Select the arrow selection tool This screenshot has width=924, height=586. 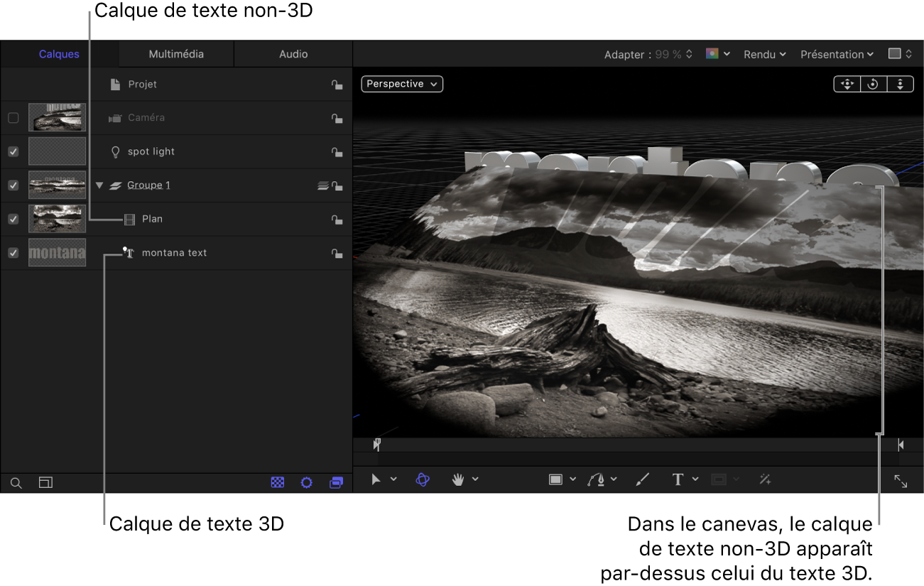tap(376, 480)
